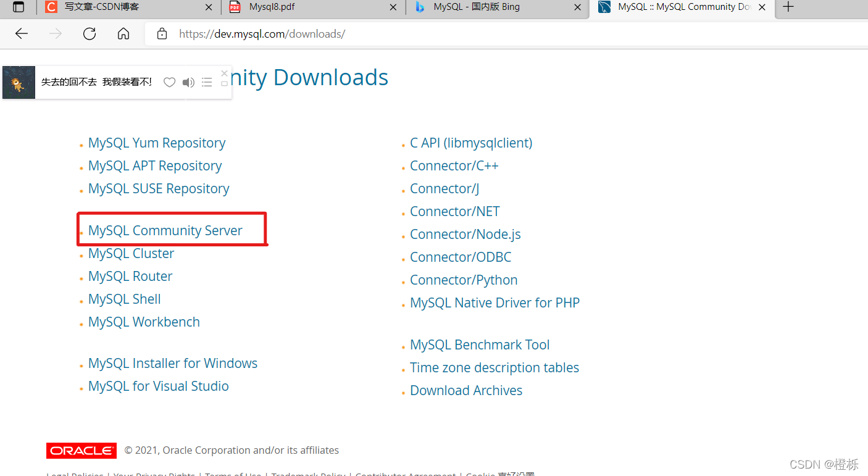This screenshot has height=476, width=868.
Task: Open Connector/NET link
Action: 455,211
